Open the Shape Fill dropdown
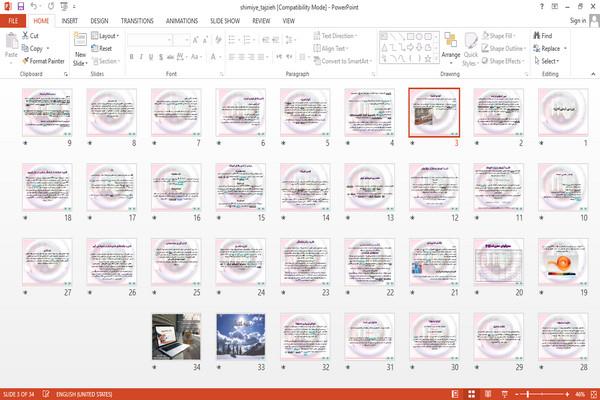This screenshot has height=400, width=600. coord(498,36)
